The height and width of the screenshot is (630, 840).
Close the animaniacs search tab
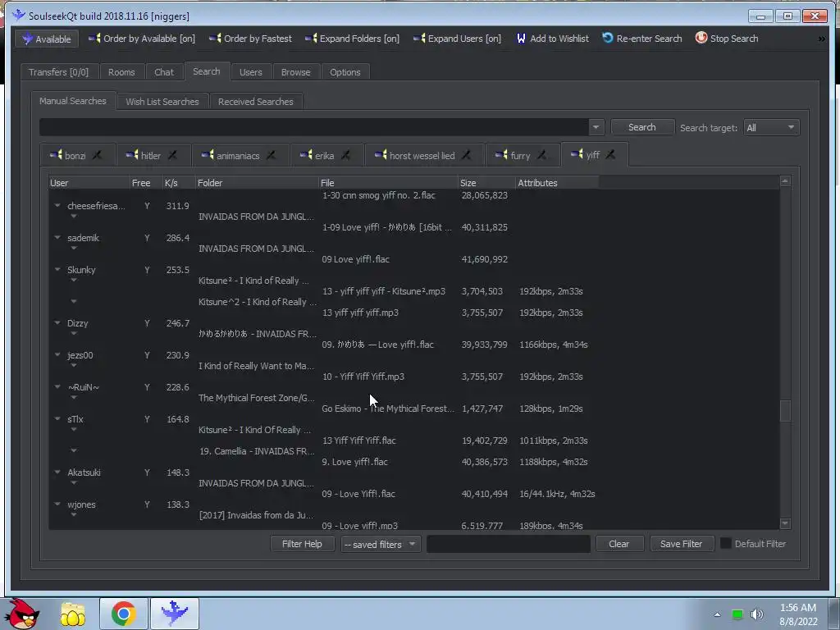tap(271, 155)
